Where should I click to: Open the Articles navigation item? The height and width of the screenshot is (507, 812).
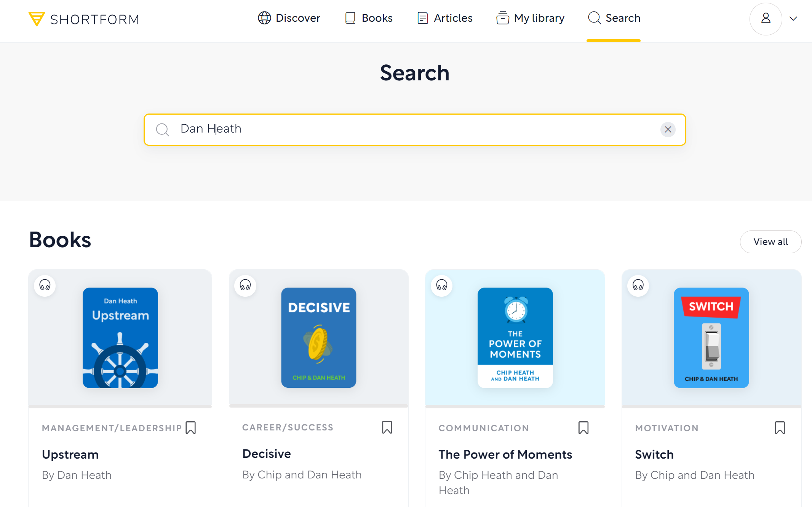point(444,18)
